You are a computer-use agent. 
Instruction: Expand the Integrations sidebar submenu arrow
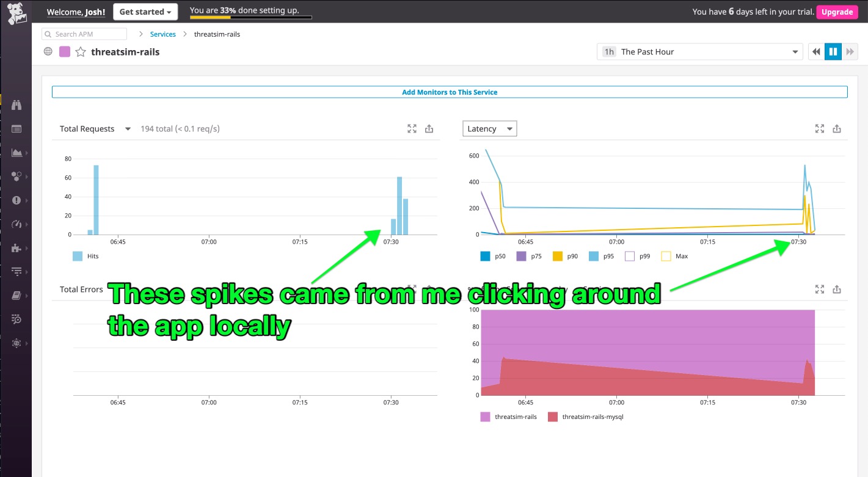coord(27,248)
